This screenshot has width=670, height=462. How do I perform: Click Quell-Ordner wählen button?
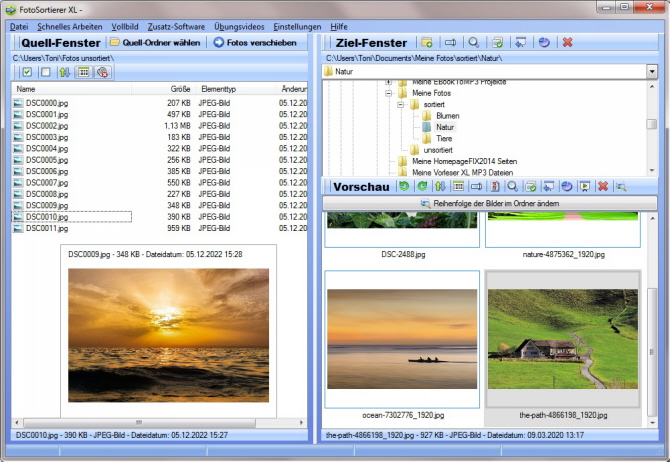coord(155,42)
